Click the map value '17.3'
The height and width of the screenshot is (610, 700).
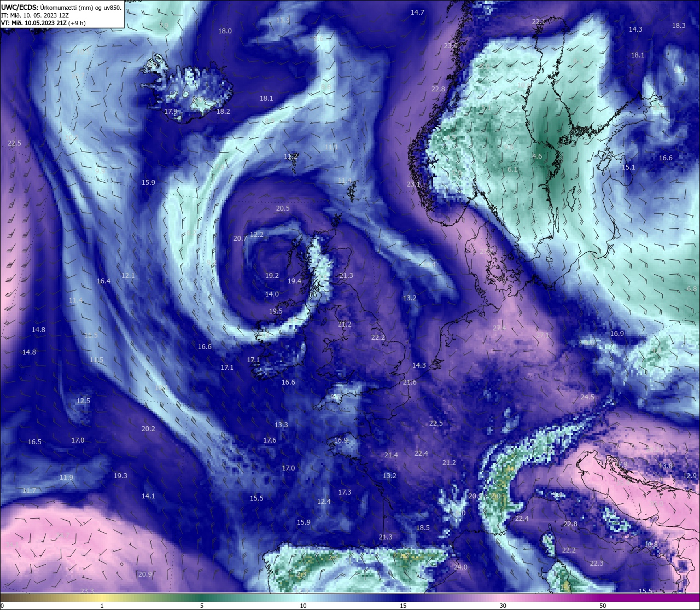coord(345,492)
